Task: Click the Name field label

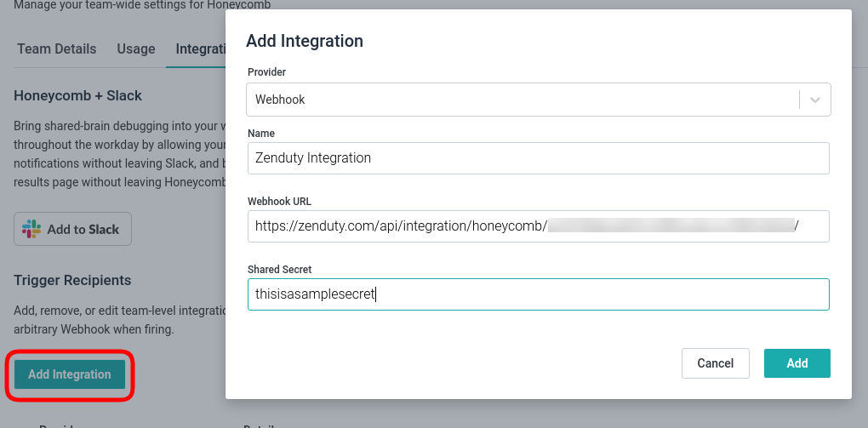Action: pyautogui.click(x=261, y=134)
